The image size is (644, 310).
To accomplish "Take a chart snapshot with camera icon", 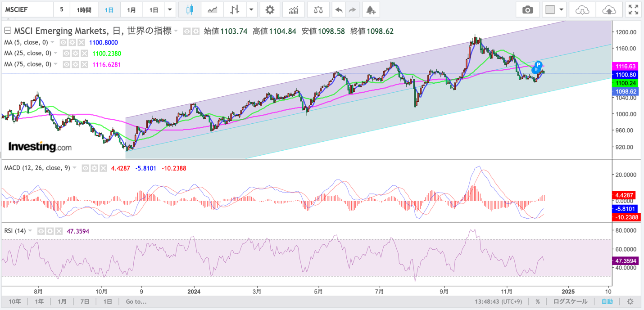I will 527,10.
